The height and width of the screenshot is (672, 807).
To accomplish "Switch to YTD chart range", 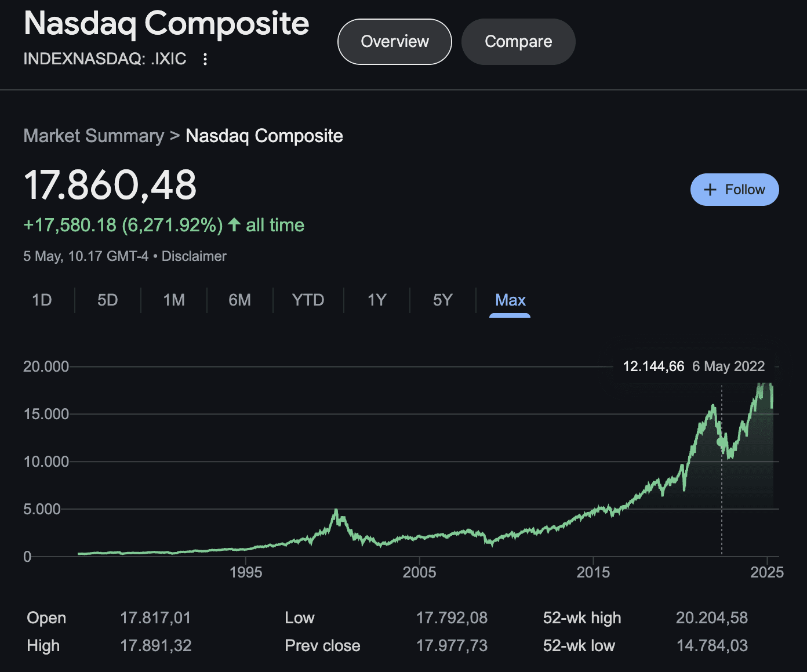I will pos(308,300).
